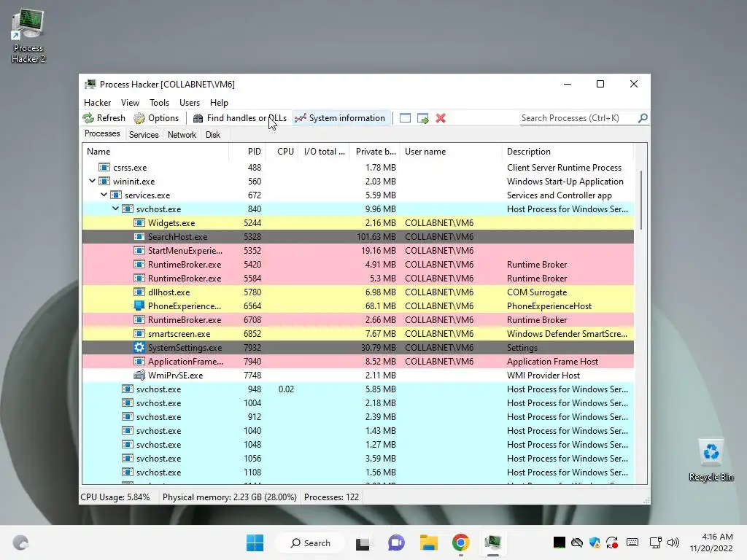Open the Options toolbar button
The height and width of the screenshot is (560, 747).
pyautogui.click(x=156, y=118)
